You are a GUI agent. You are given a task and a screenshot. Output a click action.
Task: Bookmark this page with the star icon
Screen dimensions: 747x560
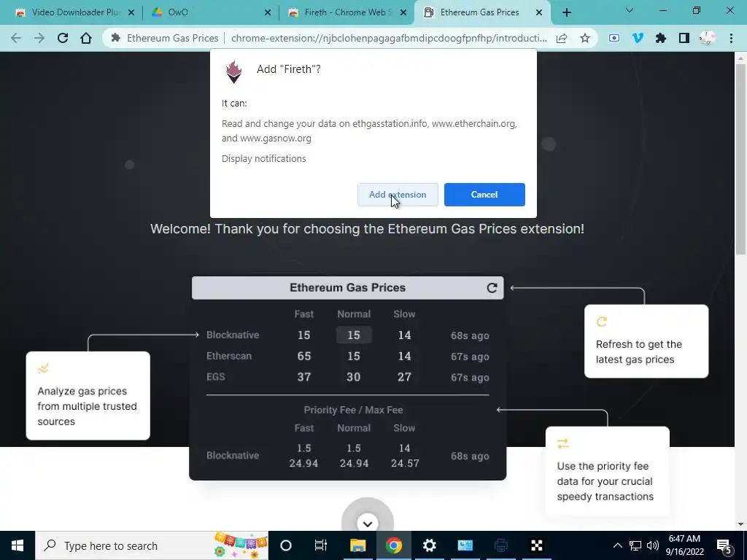585,38
